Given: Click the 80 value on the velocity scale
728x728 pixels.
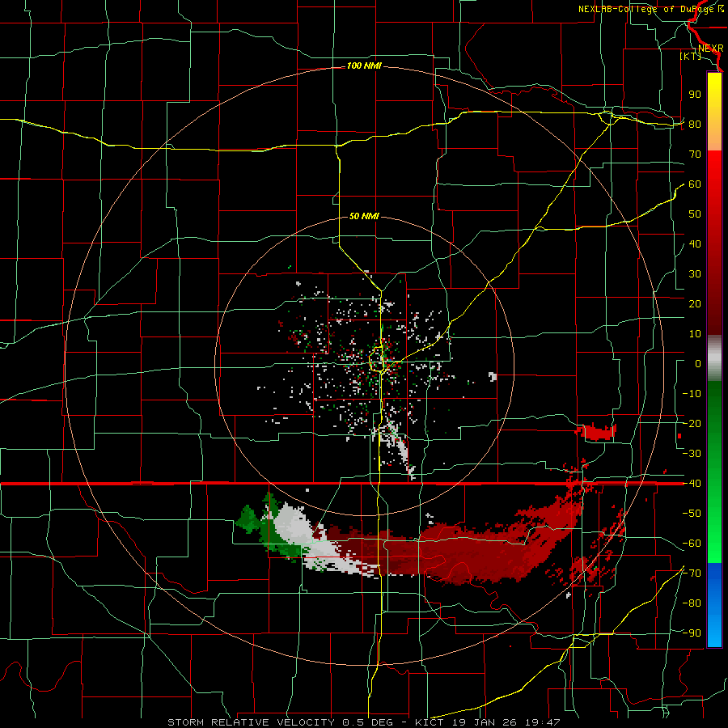Looking at the screenshot, I should tap(695, 125).
